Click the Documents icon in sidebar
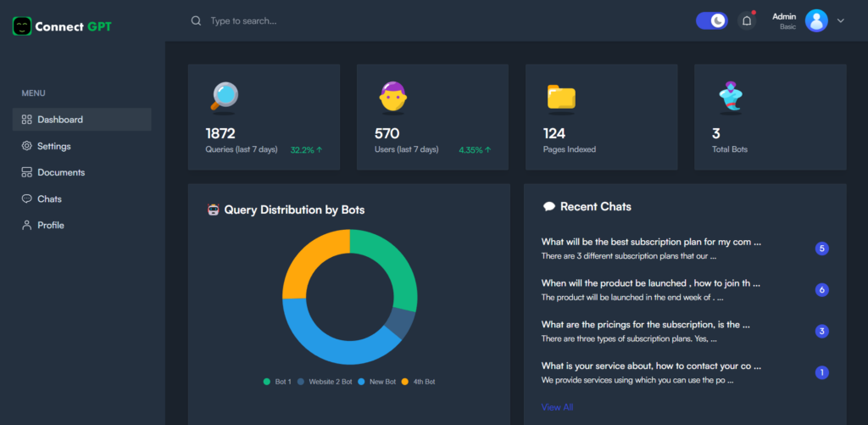The width and height of the screenshot is (868, 425). pyautogui.click(x=26, y=172)
